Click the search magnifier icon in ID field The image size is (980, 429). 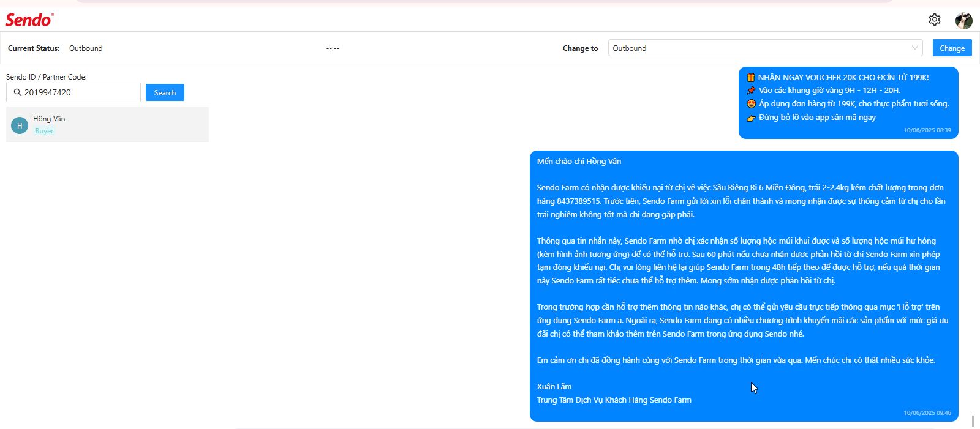coord(18,92)
